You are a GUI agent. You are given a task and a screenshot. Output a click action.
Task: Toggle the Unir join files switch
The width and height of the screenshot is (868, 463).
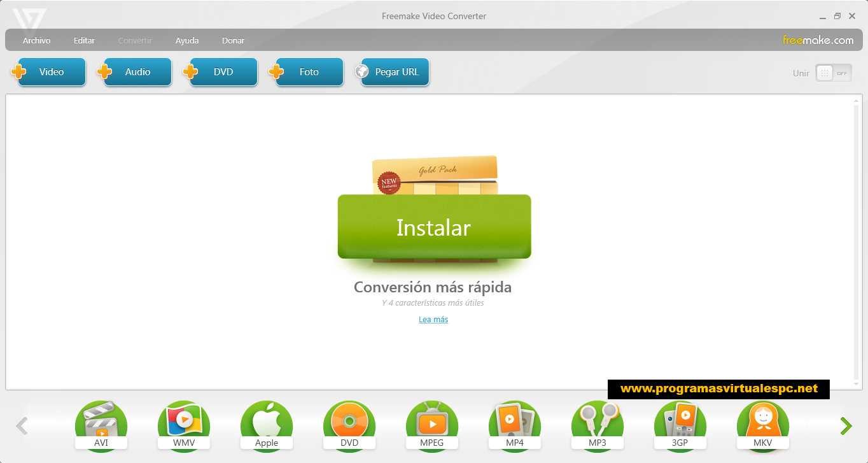coord(834,73)
